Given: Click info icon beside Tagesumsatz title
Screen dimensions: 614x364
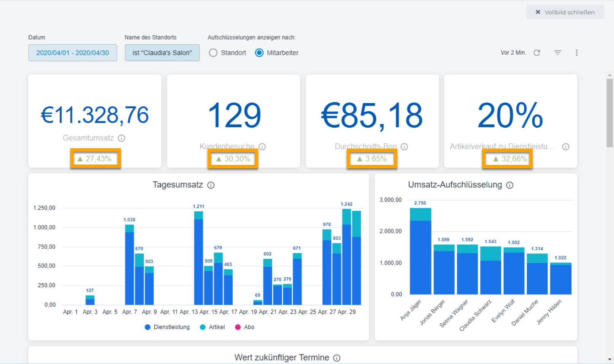Looking at the screenshot, I should point(211,185).
